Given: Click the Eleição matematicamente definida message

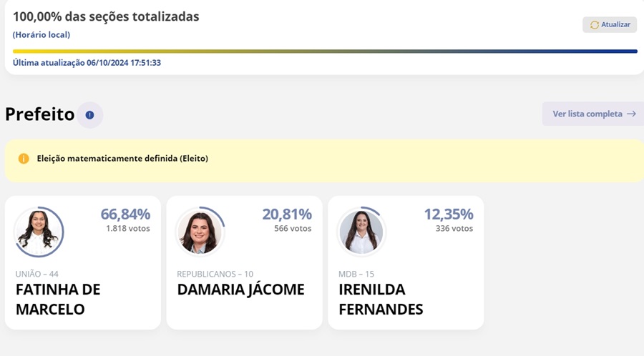Looking at the screenshot, I should (x=122, y=159).
